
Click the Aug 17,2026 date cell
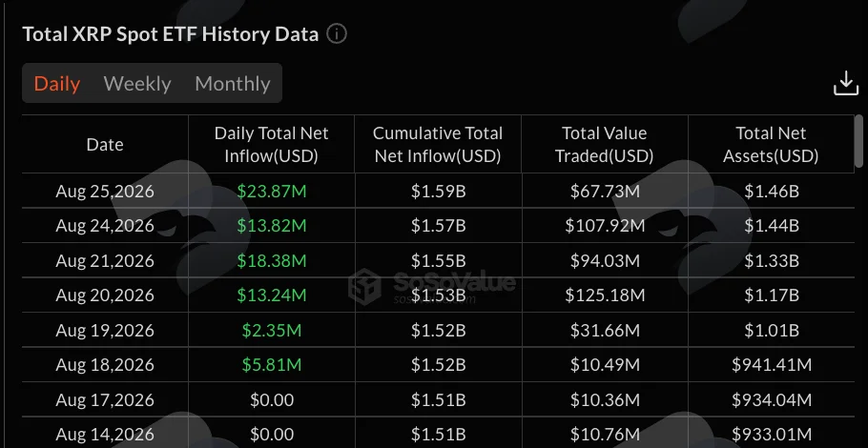(x=105, y=400)
